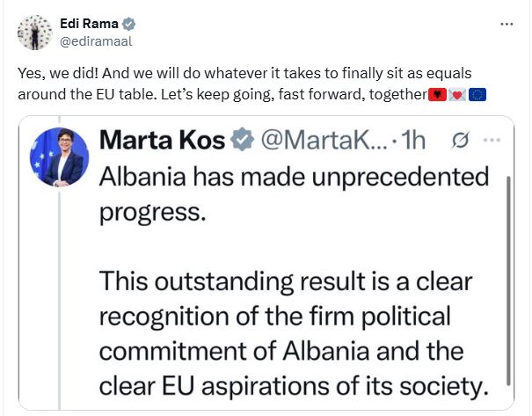Open the more options menu on Edi Rama's post
Viewport: 532px width, 416px height.
(506, 24)
